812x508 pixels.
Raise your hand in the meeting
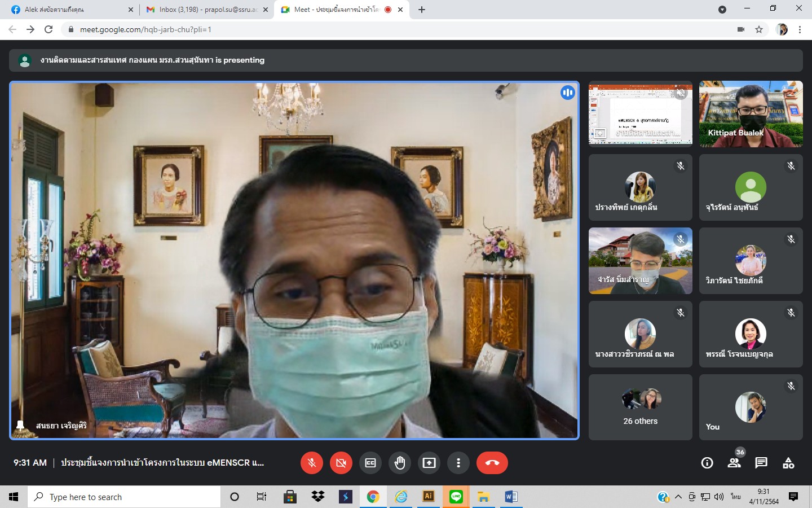point(400,463)
